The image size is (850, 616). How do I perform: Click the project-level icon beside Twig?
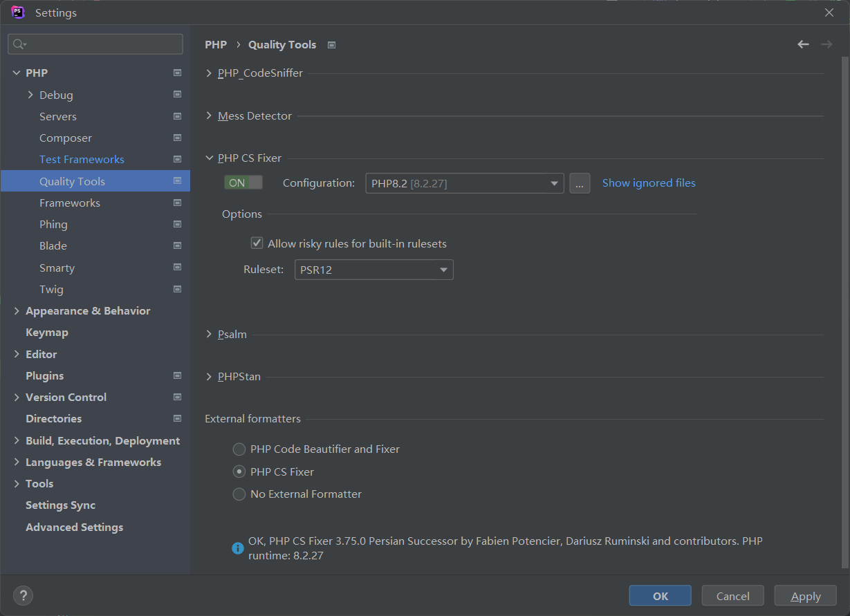pos(178,289)
